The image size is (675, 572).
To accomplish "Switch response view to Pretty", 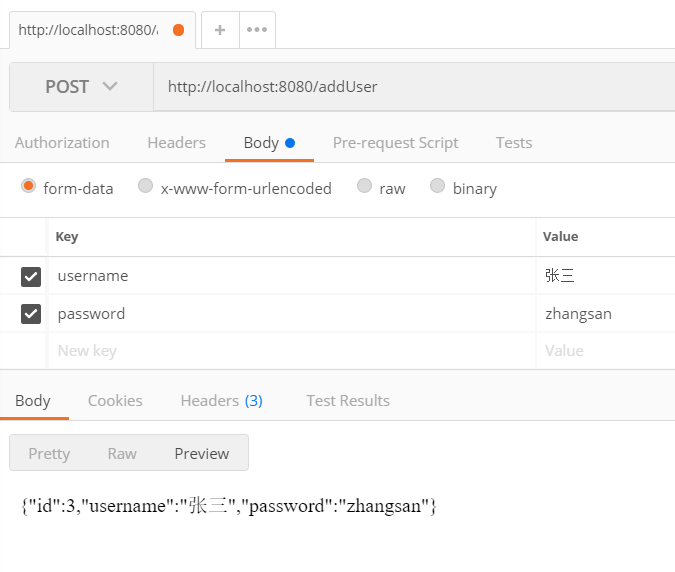I will (x=49, y=453).
